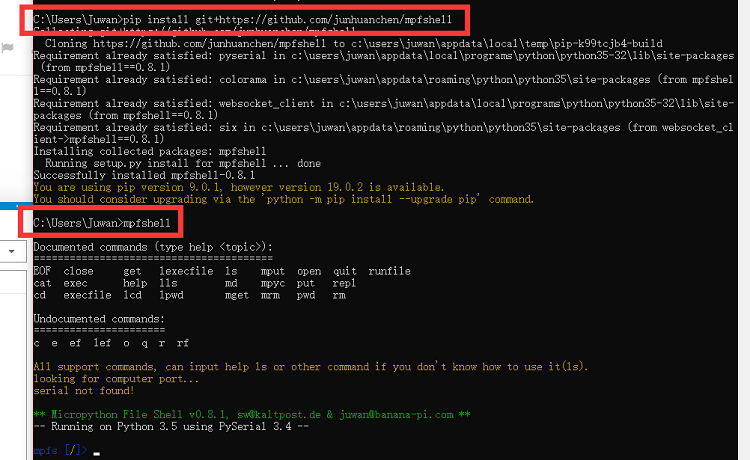
Task: Click the undocumented 'ef' command
Action: tap(75, 343)
